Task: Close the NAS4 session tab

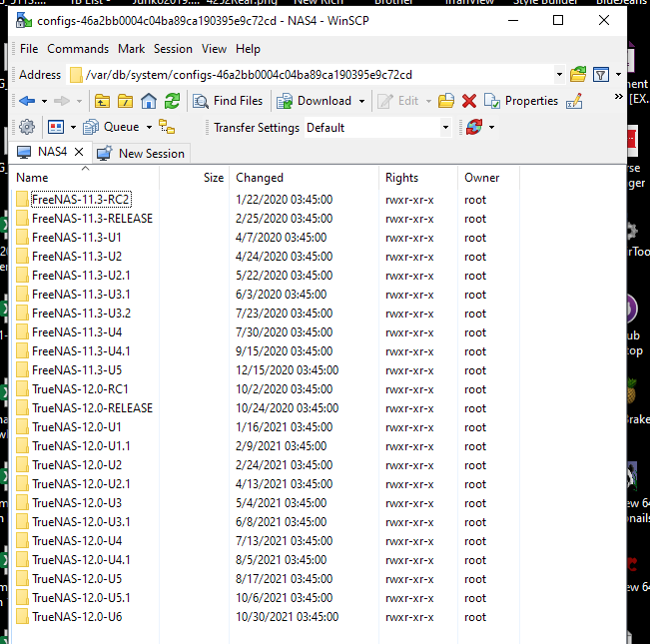Action: (79, 152)
